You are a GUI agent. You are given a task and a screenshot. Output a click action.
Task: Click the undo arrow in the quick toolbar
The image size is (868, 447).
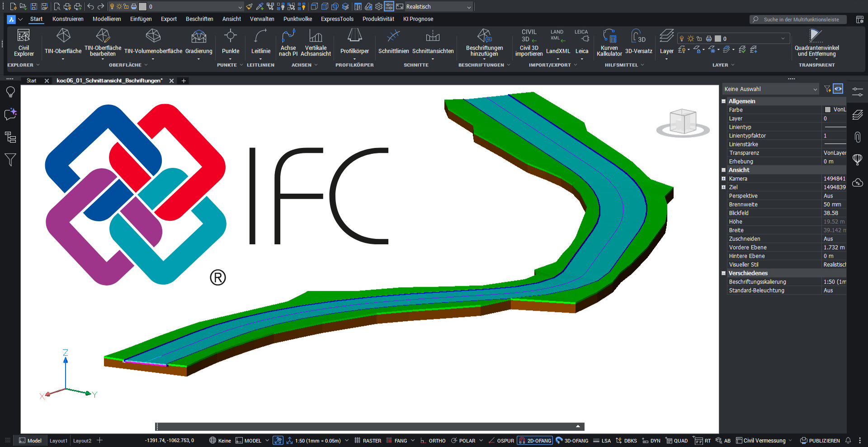point(90,6)
